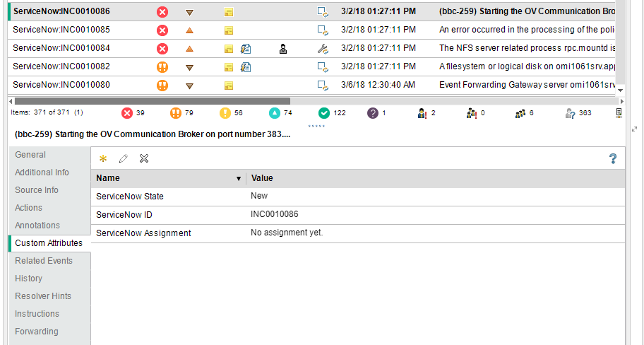Click the New custom attribute star icon
Image resolution: width=644 pixels, height=345 pixels.
tap(103, 159)
